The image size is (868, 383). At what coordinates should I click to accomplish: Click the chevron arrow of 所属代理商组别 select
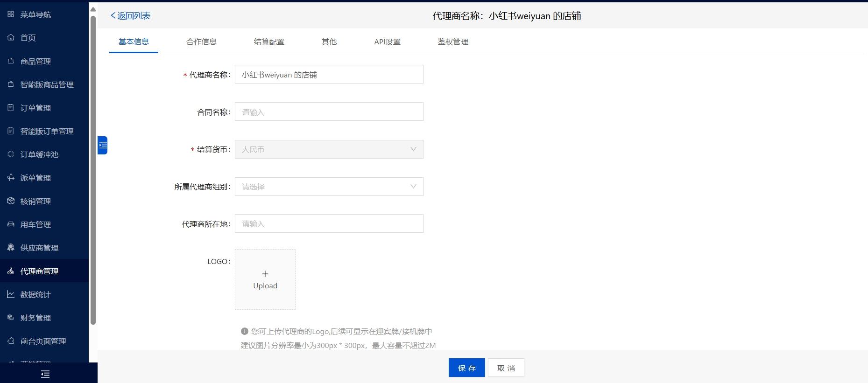tap(413, 187)
